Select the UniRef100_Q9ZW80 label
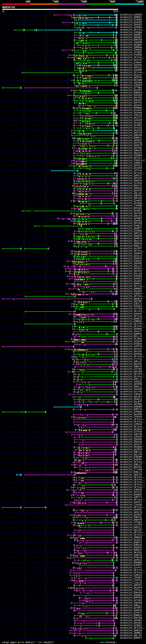Viewport: 146px width, 644px height. tap(131, 45)
